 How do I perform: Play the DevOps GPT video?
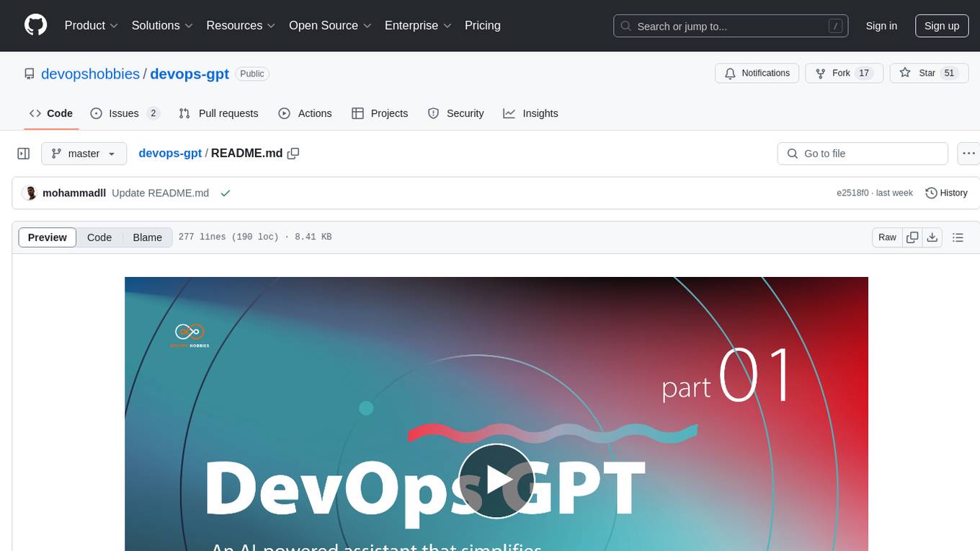[496, 480]
